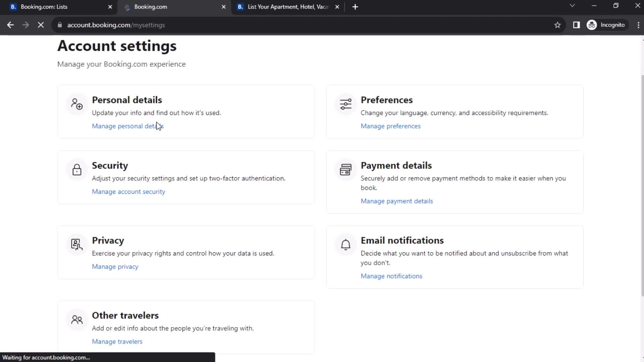Click the Personal details person icon
This screenshot has width=644, height=362.
pyautogui.click(x=77, y=104)
